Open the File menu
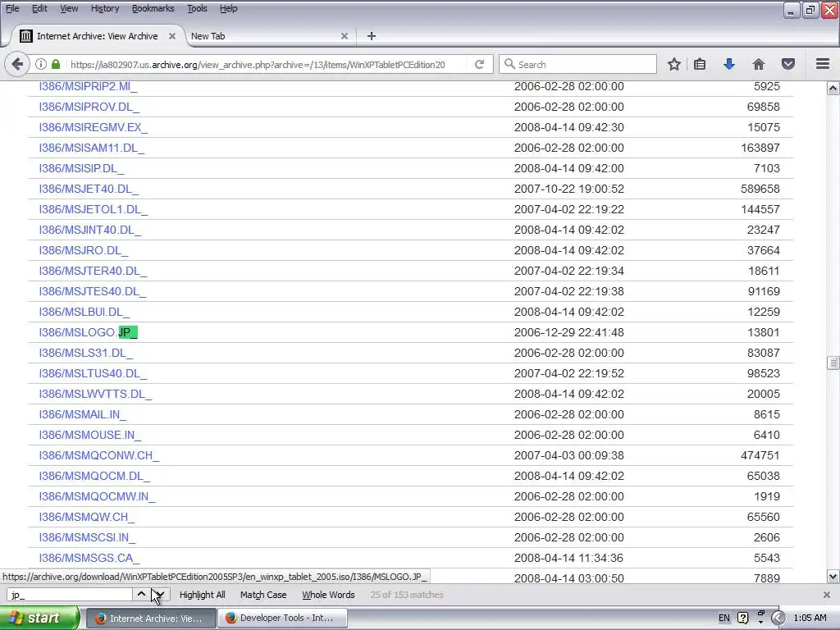Viewport: 840px width, 630px height. pyautogui.click(x=11, y=8)
